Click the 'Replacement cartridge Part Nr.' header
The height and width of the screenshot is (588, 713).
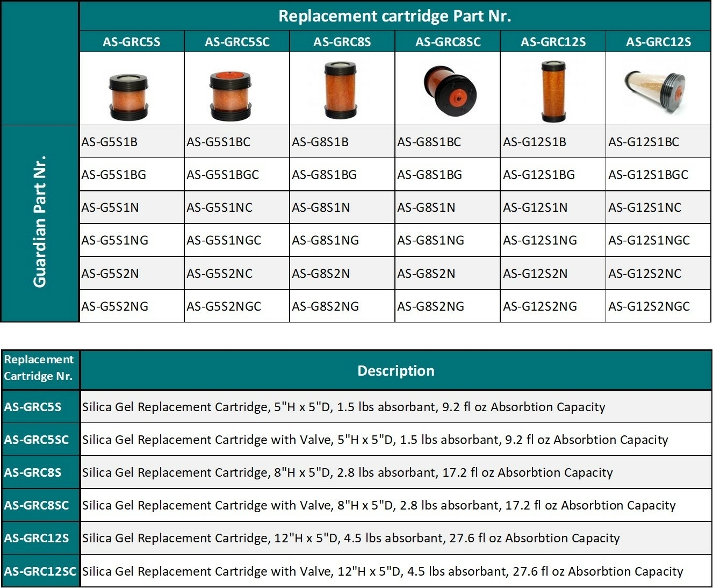coord(394,16)
